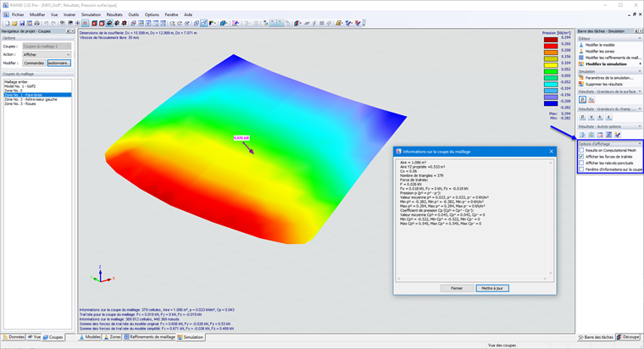This screenshot has width=644, height=349.
Task: Click the red 0.294 legend color swatch
Action: (551, 40)
